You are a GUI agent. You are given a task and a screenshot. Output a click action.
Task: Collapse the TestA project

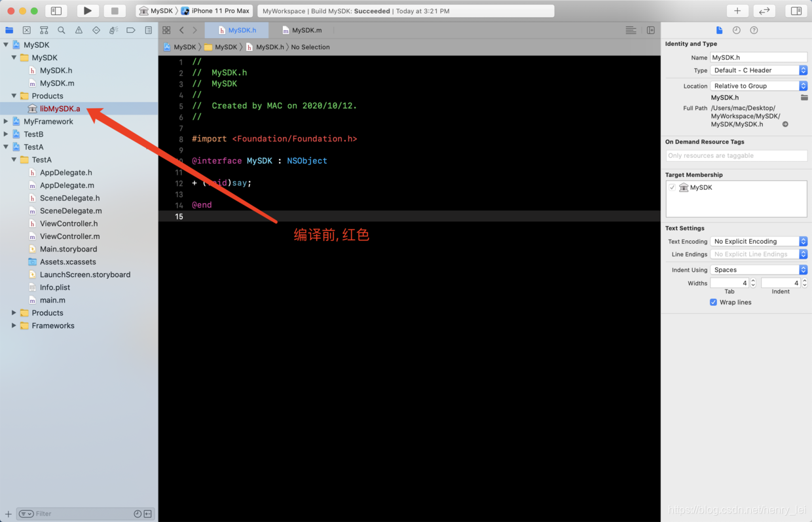6,147
